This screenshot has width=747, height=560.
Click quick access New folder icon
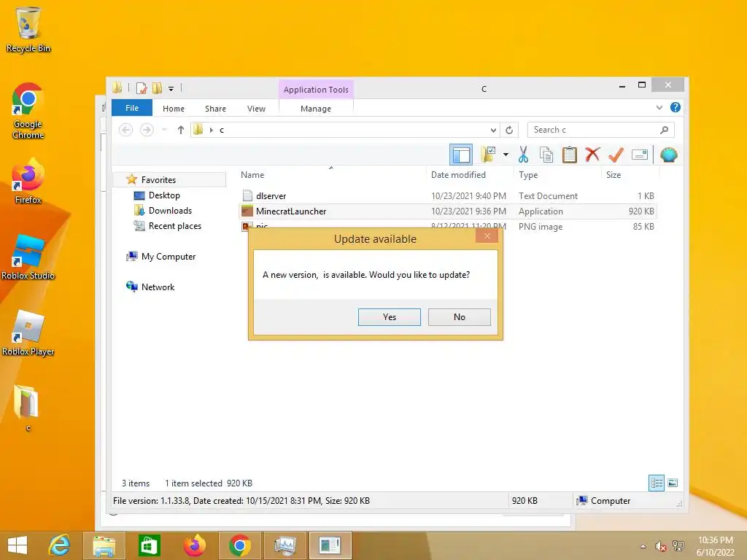click(158, 88)
